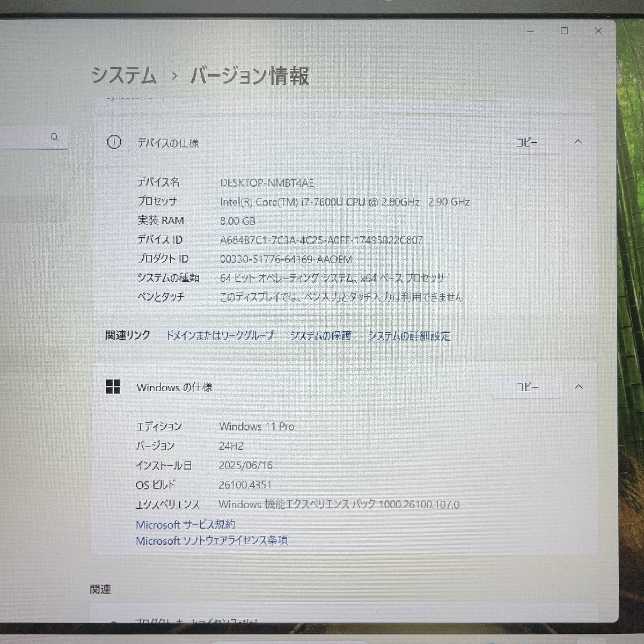This screenshot has height=644, width=644.
Task: Click the 関連リンク label
Action: point(128,335)
